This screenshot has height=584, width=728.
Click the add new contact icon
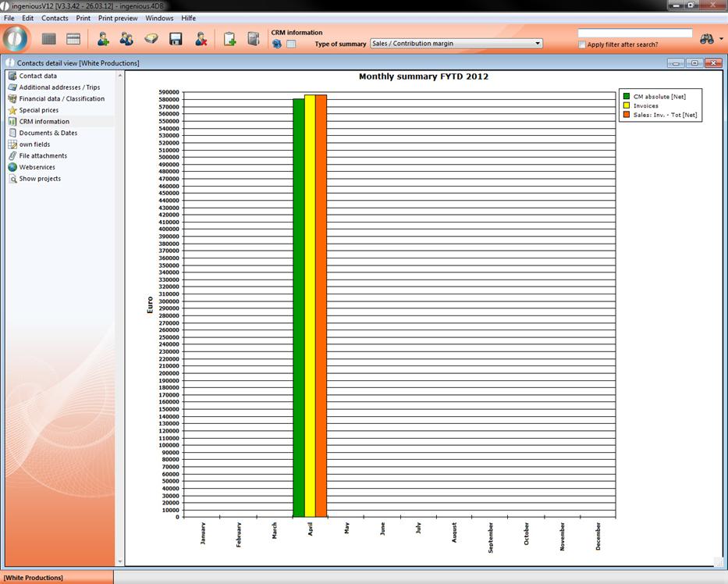(x=103, y=39)
